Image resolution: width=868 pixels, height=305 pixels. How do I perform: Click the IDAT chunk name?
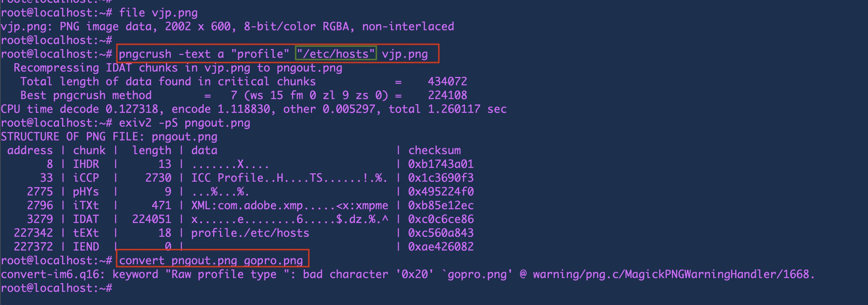tap(86, 219)
